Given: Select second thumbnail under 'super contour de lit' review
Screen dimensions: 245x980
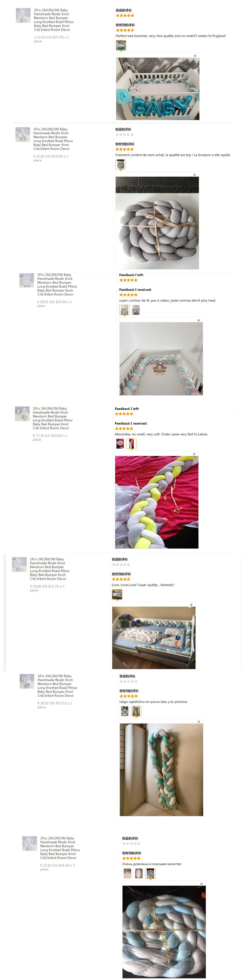Looking at the screenshot, I should click(x=136, y=310).
